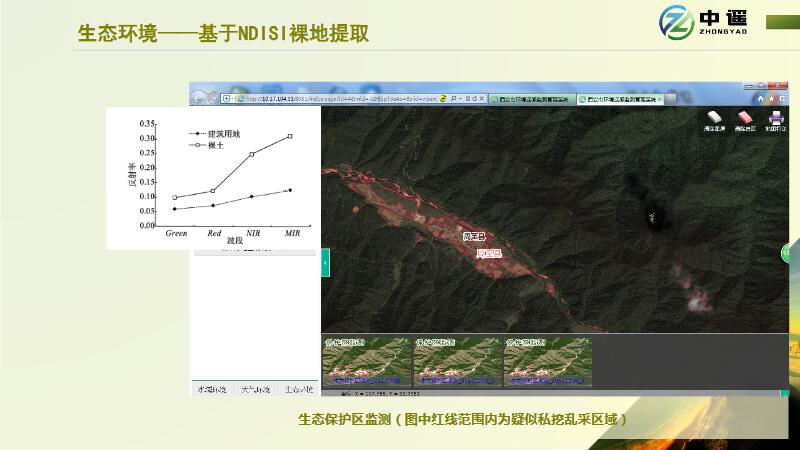Click the pink eraser delete tool icon
Screen dimensions: 800x450
pos(743,119)
